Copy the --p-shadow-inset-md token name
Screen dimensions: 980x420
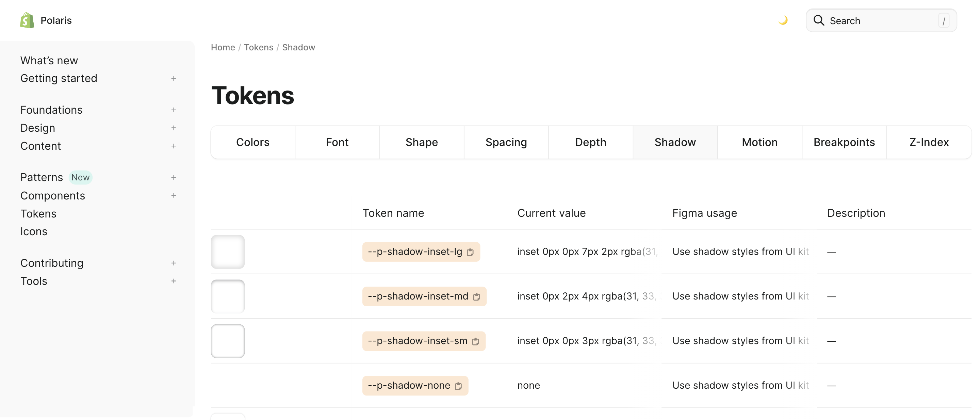click(x=477, y=297)
